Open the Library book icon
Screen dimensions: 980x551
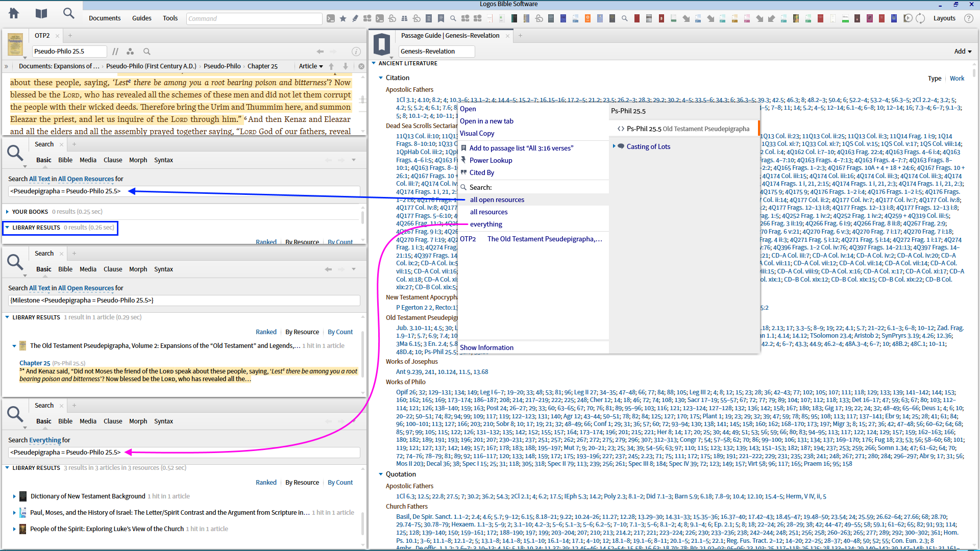[x=41, y=13]
